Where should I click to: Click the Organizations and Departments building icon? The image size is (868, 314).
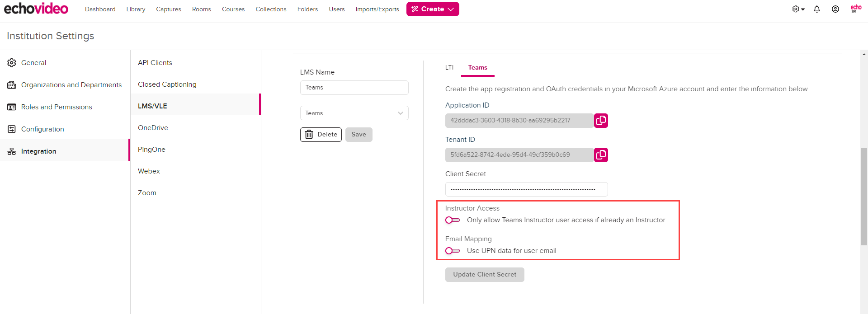pyautogui.click(x=12, y=85)
